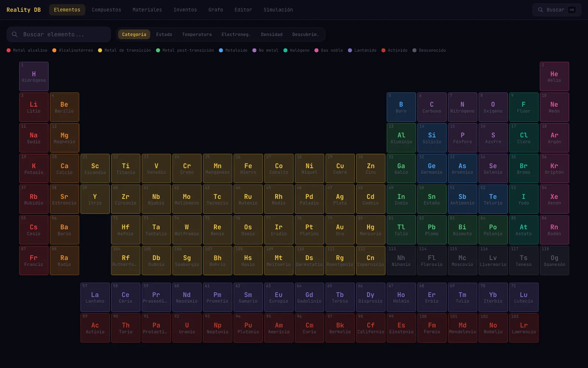Viewport: 588px width, 368px height.
Task: Open the Plutonio element tile
Action: click(x=248, y=328)
